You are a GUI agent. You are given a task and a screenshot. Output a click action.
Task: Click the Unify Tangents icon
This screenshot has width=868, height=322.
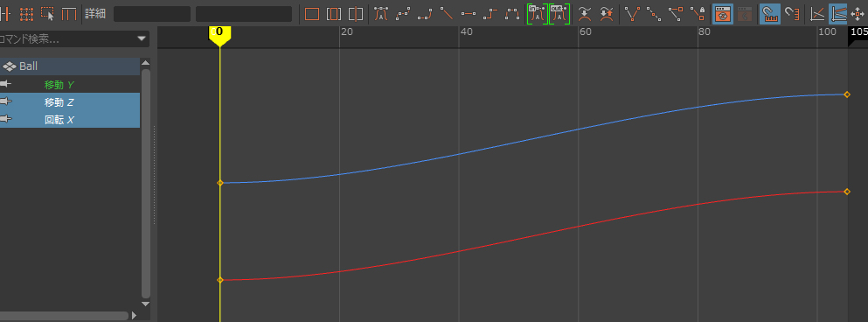pyautogui.click(x=654, y=14)
